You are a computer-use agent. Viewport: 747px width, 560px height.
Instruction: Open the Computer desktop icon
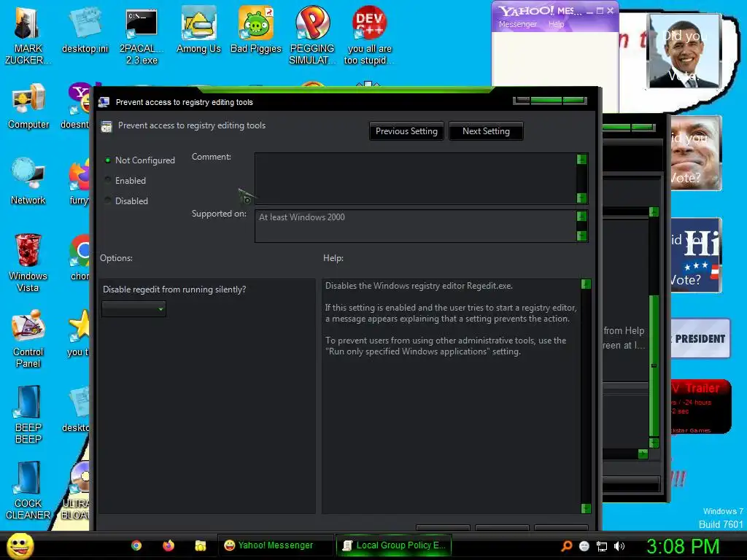(x=28, y=106)
